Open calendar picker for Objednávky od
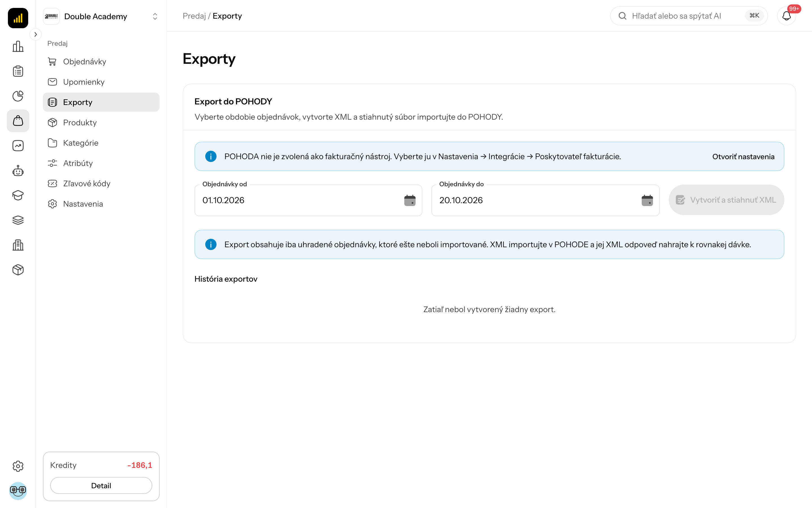Image resolution: width=812 pixels, height=508 pixels. [410, 200]
